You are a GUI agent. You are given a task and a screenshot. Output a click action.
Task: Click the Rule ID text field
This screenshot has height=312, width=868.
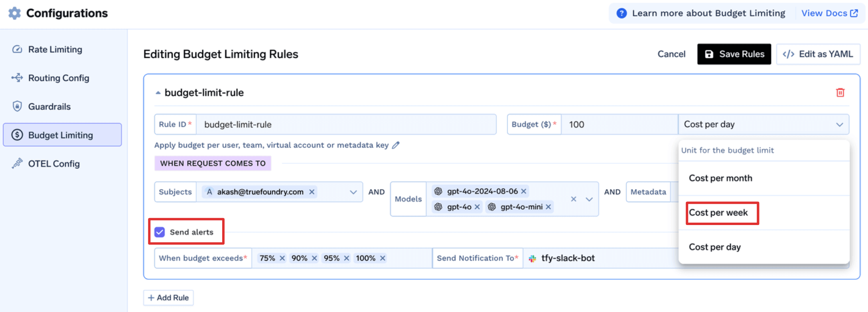(346, 124)
